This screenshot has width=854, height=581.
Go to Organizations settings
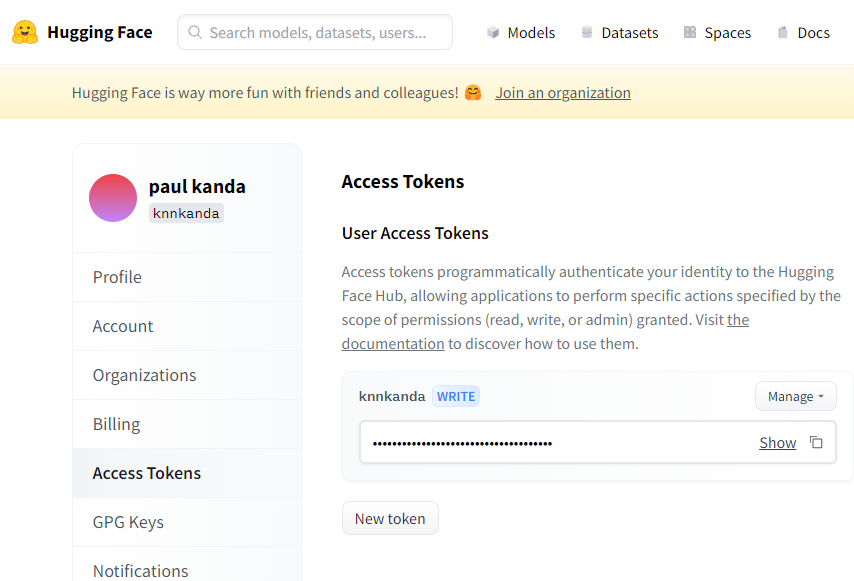[144, 375]
